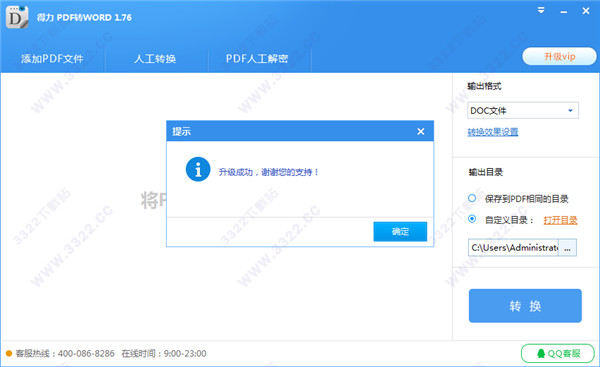Click the blue information icon in dialog
The image size is (600, 367).
(x=198, y=169)
